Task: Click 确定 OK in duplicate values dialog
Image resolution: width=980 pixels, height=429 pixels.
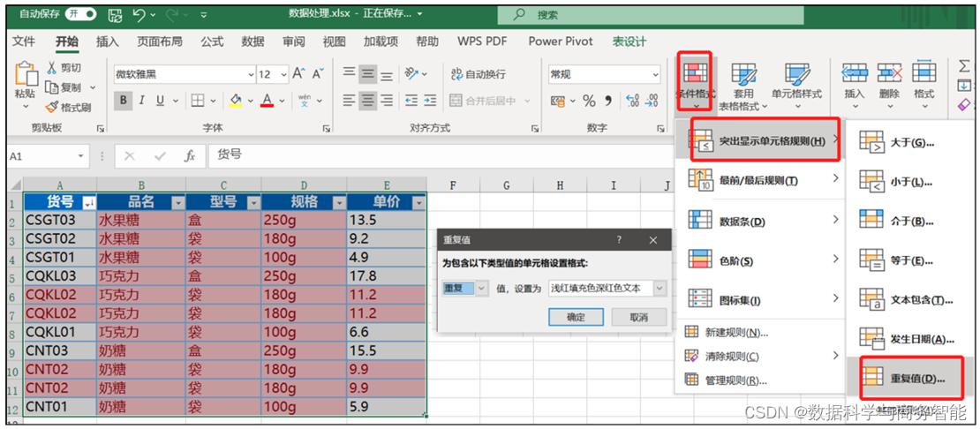Action: 576,317
